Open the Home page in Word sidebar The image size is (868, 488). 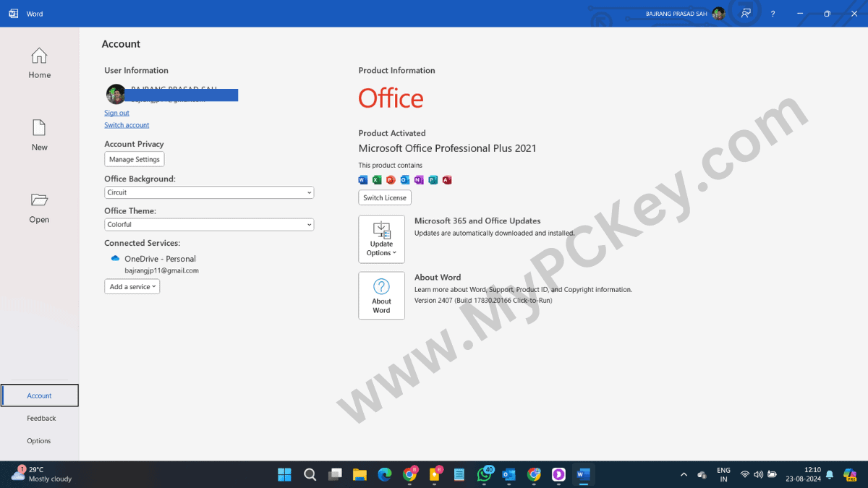[39, 64]
